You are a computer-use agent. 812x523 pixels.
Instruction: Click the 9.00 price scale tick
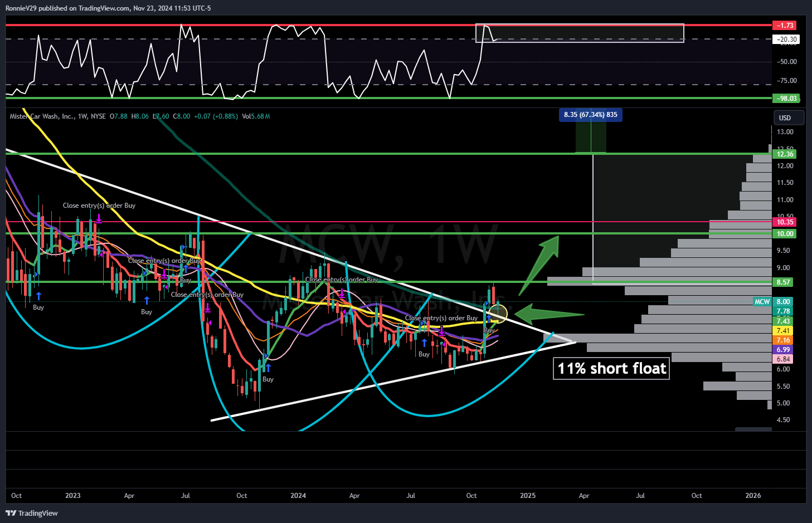(784, 268)
